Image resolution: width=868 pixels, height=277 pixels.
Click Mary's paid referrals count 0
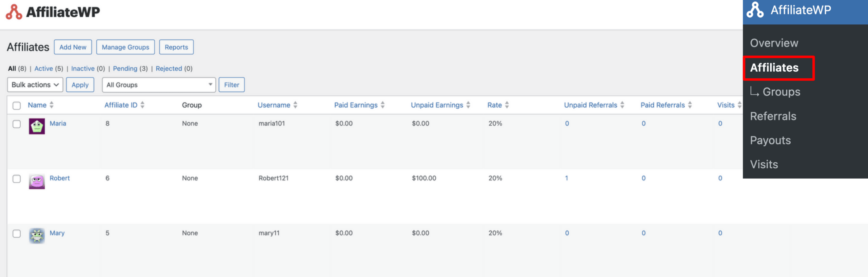[644, 233]
